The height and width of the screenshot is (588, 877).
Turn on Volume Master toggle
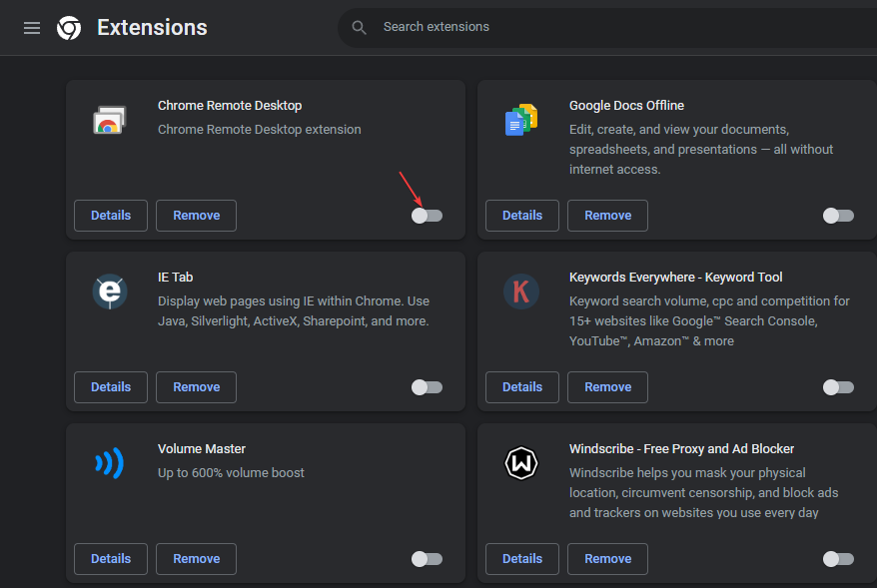click(x=428, y=559)
